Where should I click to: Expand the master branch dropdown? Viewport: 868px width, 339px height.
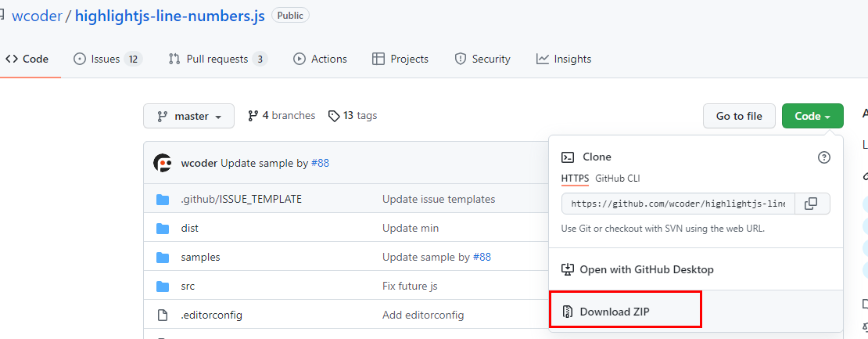[x=188, y=116]
